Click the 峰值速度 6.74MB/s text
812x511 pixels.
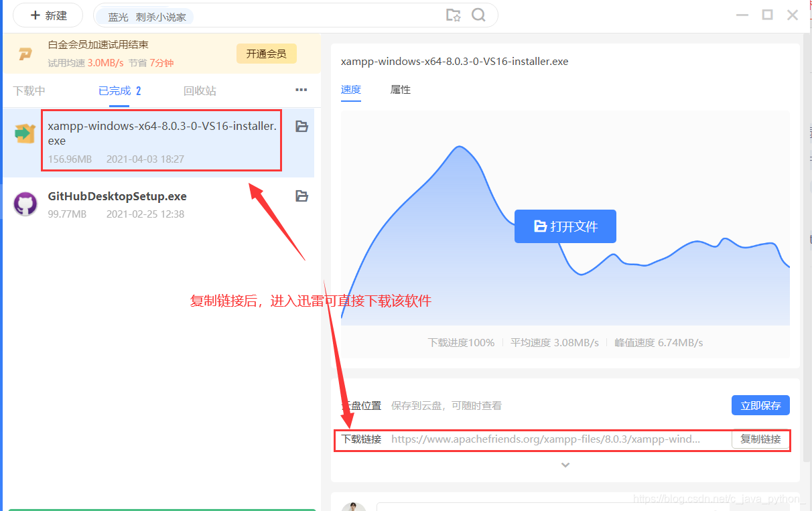659,342
